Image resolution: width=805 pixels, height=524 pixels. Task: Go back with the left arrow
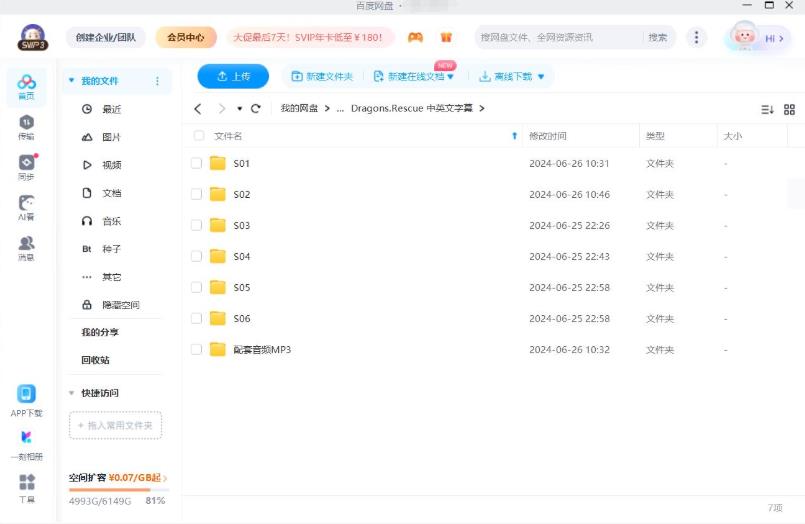tap(198, 108)
